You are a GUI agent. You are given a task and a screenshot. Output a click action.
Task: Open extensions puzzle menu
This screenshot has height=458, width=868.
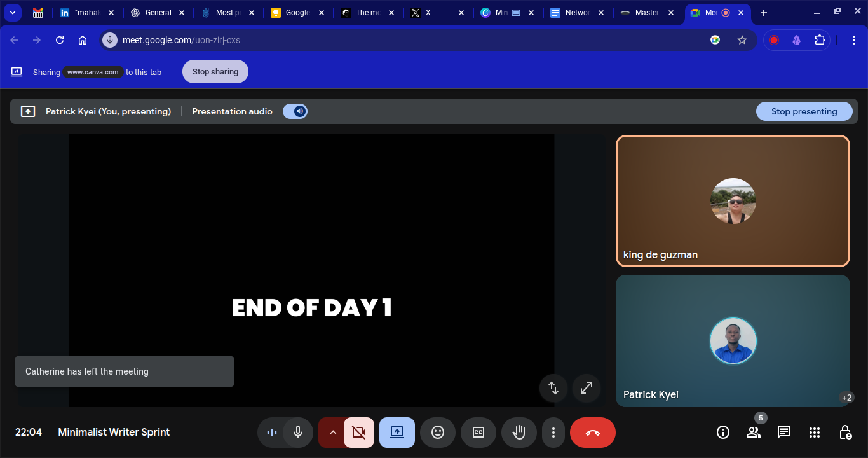tap(820, 40)
